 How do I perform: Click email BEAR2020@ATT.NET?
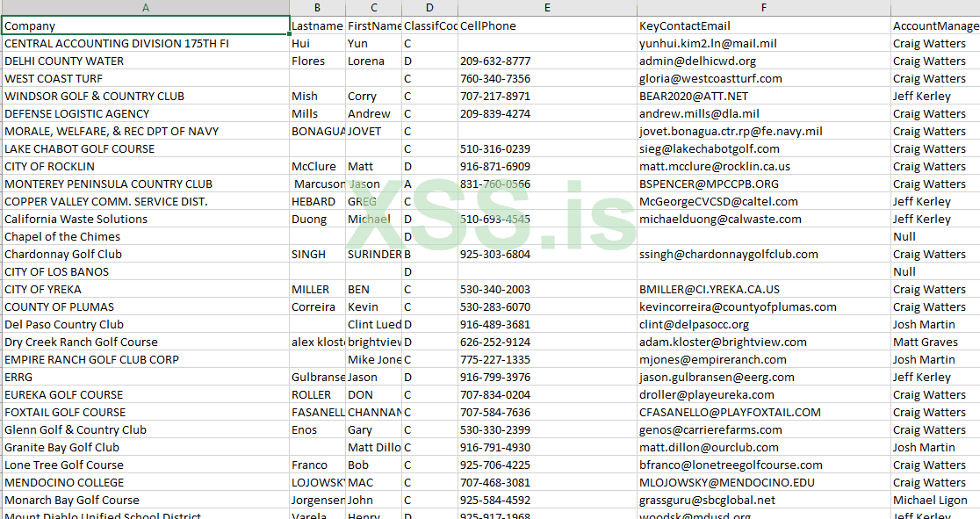coord(694,96)
